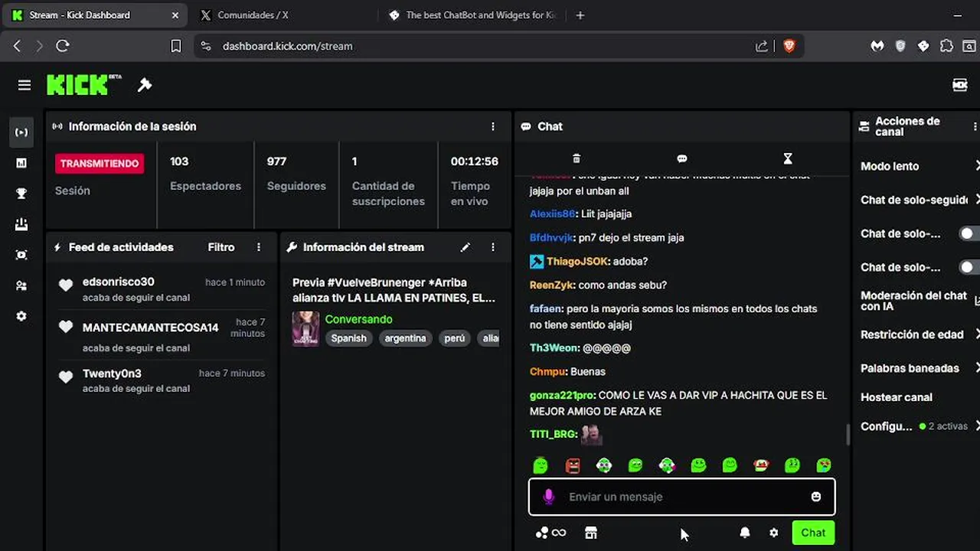Edit stream information with the pencil icon
The height and width of the screenshot is (551, 980).
(x=465, y=247)
